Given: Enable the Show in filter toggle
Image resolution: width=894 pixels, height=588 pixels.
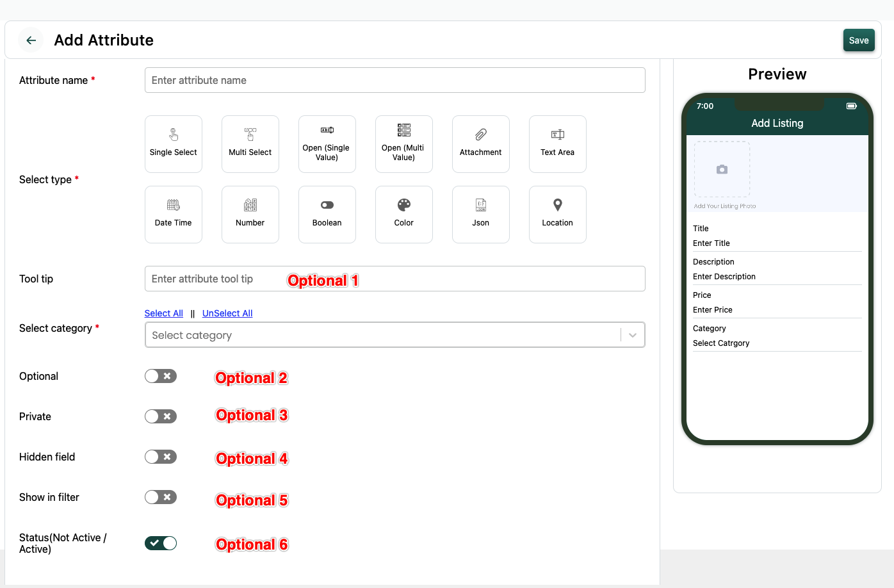Looking at the screenshot, I should (x=161, y=497).
